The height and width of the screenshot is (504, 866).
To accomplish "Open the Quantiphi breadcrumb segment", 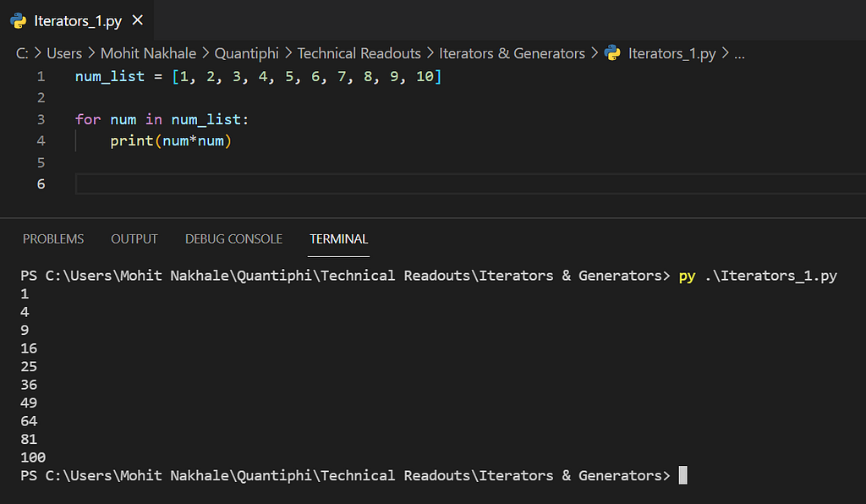I will [x=246, y=53].
